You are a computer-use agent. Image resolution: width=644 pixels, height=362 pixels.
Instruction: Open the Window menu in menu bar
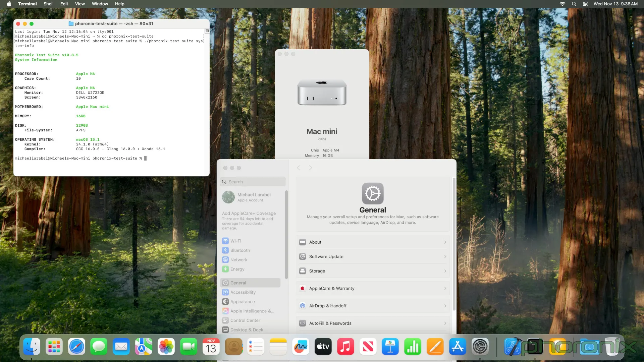coord(100,4)
